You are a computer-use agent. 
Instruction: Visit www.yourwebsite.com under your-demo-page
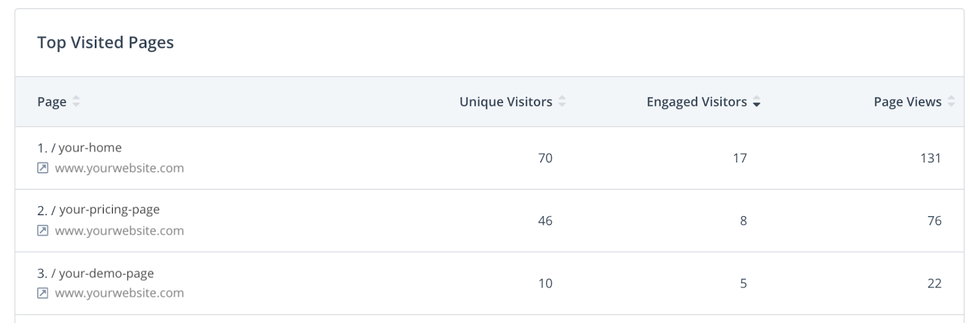point(119,293)
